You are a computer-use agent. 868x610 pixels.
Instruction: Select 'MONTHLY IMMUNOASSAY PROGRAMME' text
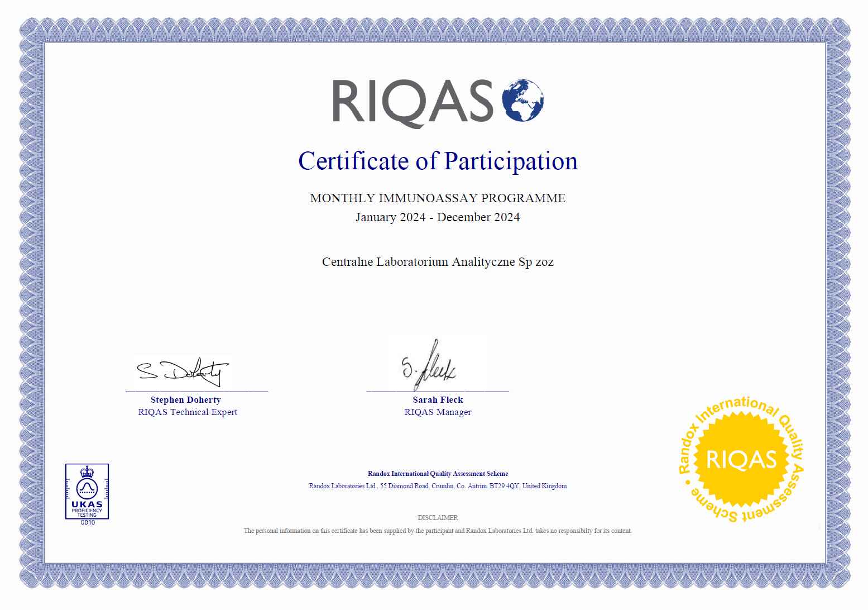click(x=438, y=198)
